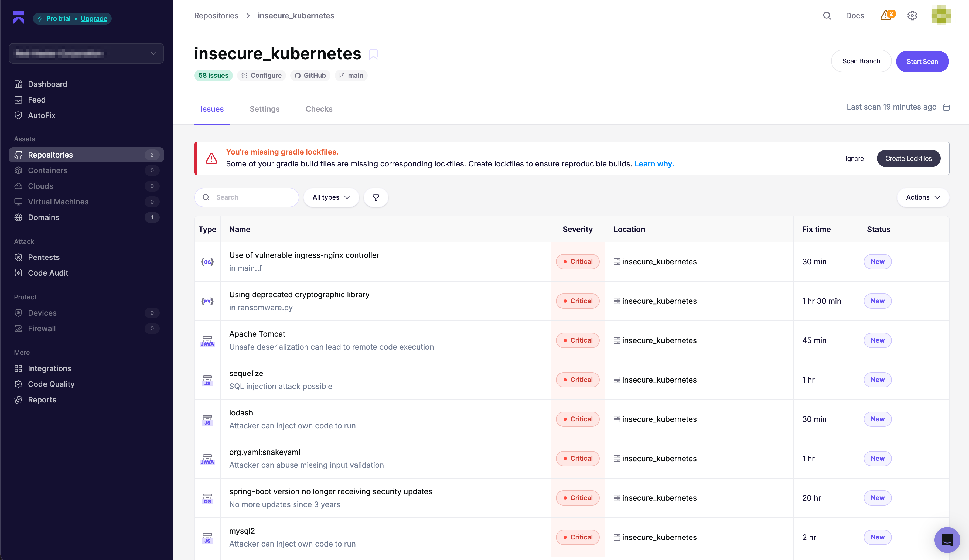Image resolution: width=969 pixels, height=560 pixels.
Task: Click '20 hr' fix time in spring-boot row
Action: tap(811, 498)
